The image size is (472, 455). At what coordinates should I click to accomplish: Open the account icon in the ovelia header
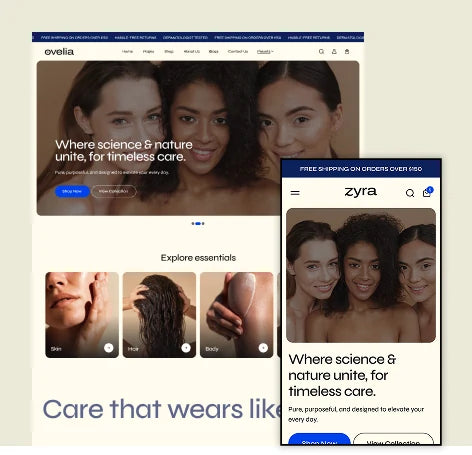pos(334,52)
